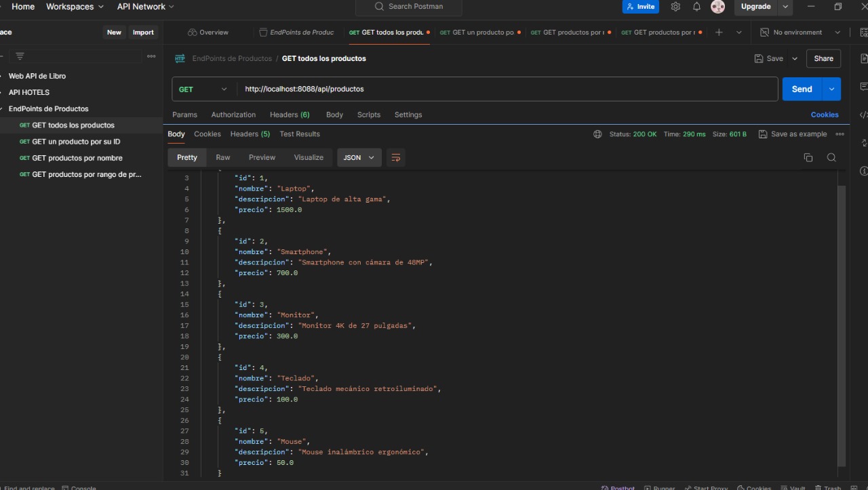Open the user avatar menu
The height and width of the screenshot is (490, 868).
717,7
